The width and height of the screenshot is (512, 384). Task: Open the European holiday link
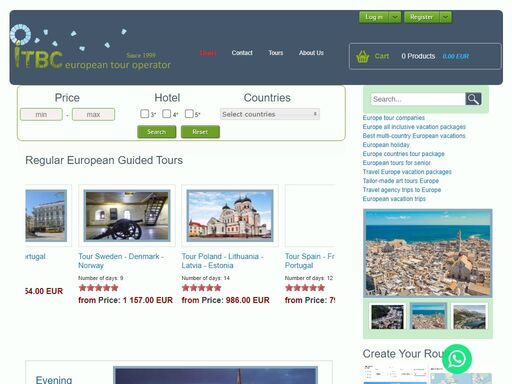tap(386, 145)
